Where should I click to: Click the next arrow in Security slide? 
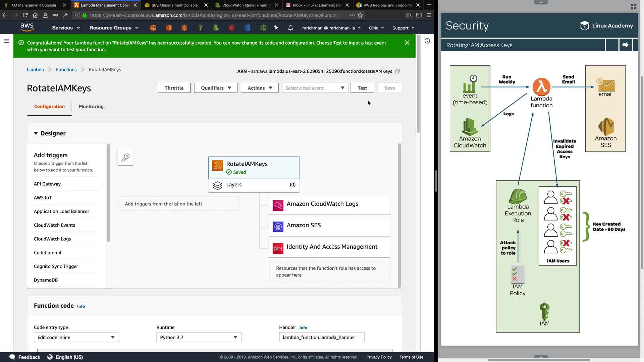pyautogui.click(x=625, y=45)
